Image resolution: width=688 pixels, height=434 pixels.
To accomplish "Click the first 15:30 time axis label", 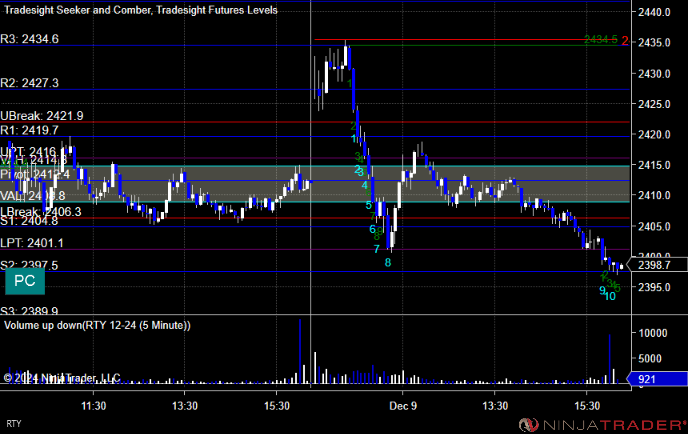I will [277, 406].
